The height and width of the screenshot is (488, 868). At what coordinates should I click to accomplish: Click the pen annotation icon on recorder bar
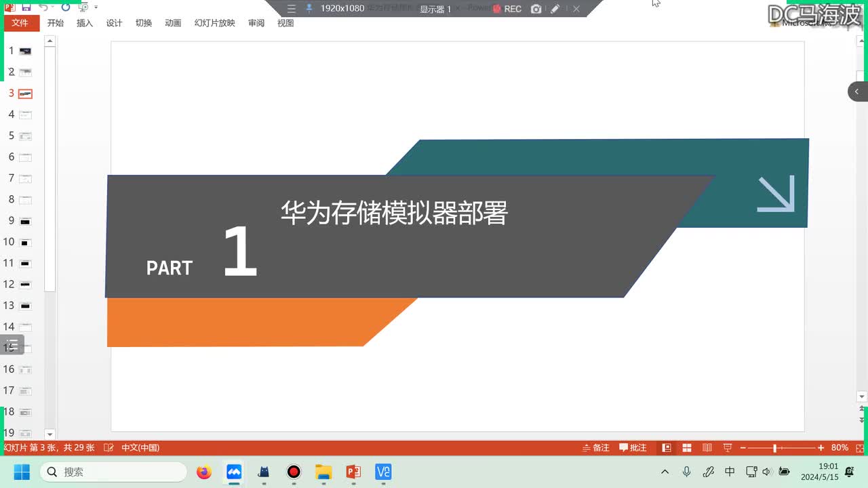point(555,9)
